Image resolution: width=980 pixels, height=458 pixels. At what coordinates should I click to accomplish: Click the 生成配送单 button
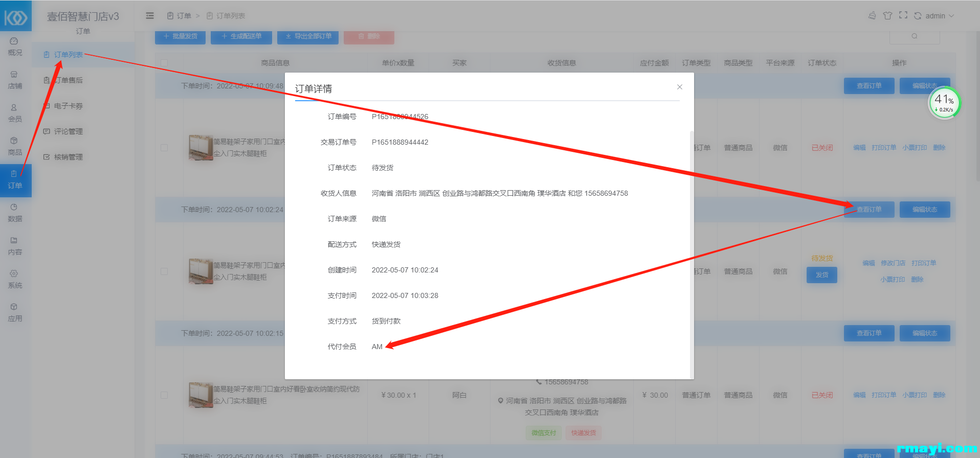(241, 36)
